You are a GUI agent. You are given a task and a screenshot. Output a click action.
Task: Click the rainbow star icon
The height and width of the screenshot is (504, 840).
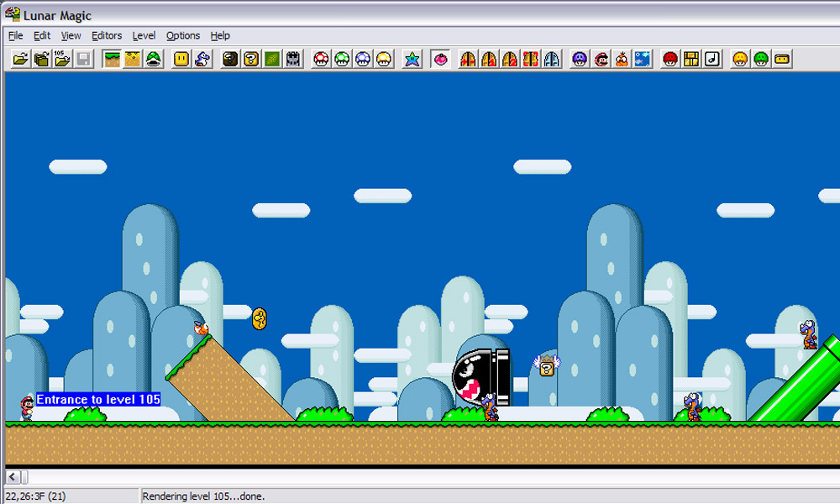point(412,59)
